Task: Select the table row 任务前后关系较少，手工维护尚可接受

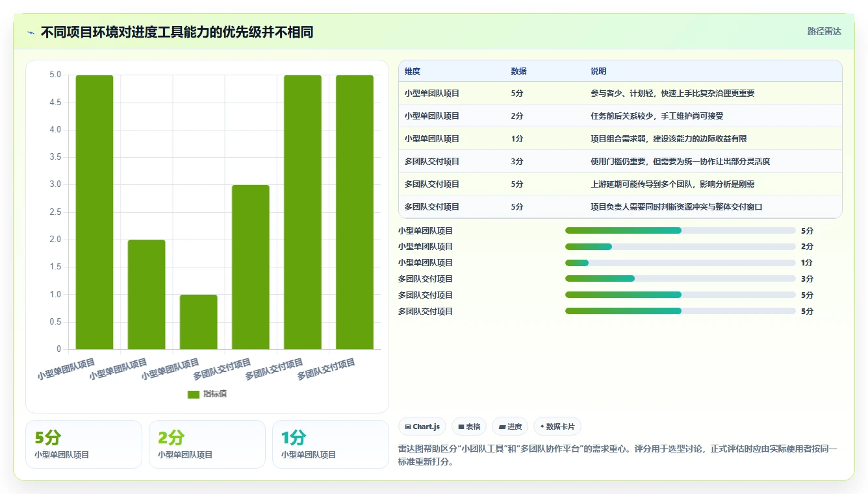Action: [620, 116]
